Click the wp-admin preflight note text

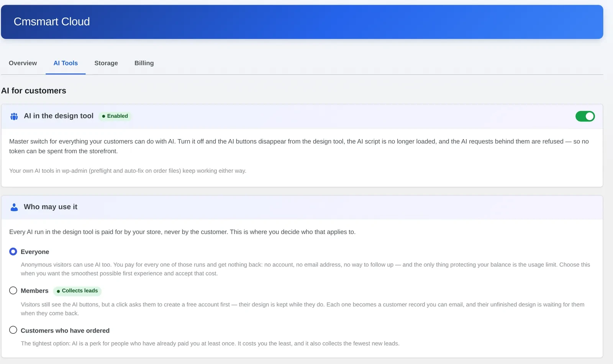point(128,171)
